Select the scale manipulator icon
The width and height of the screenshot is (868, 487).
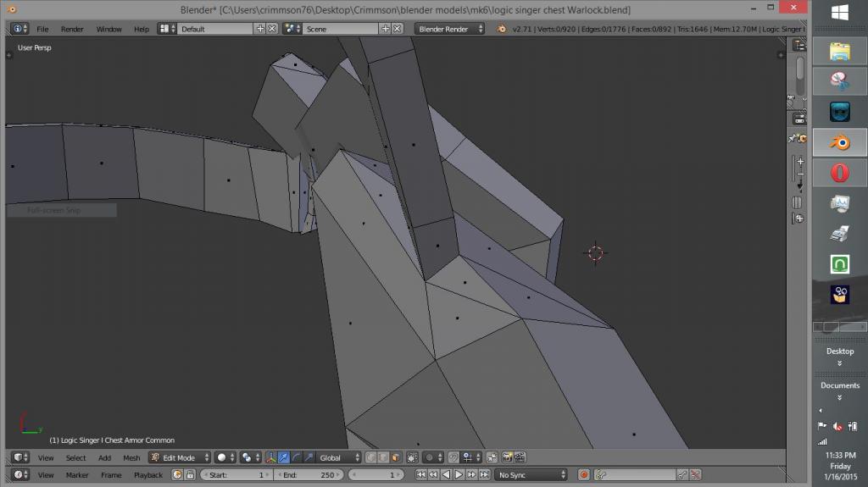click(308, 457)
